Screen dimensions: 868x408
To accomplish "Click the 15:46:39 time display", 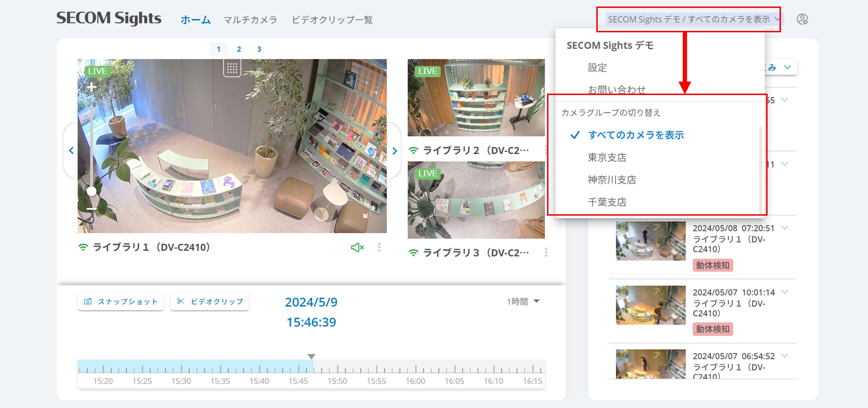I will (311, 322).
